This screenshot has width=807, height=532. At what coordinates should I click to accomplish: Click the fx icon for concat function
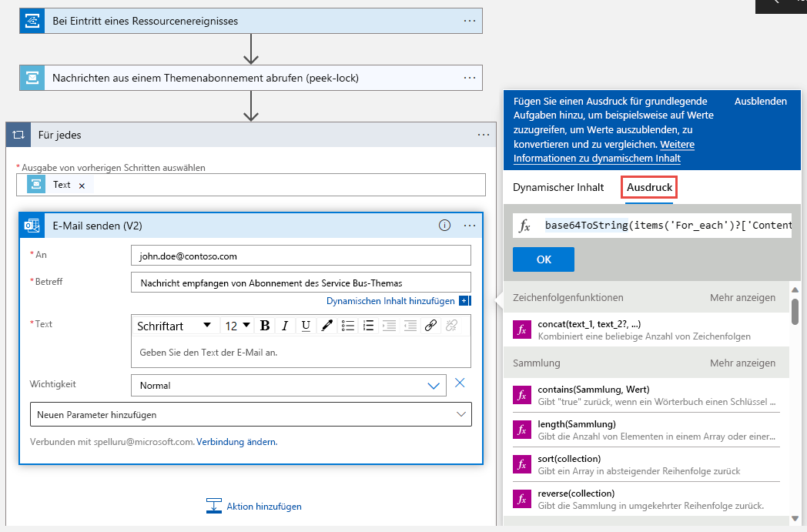tap(522, 330)
